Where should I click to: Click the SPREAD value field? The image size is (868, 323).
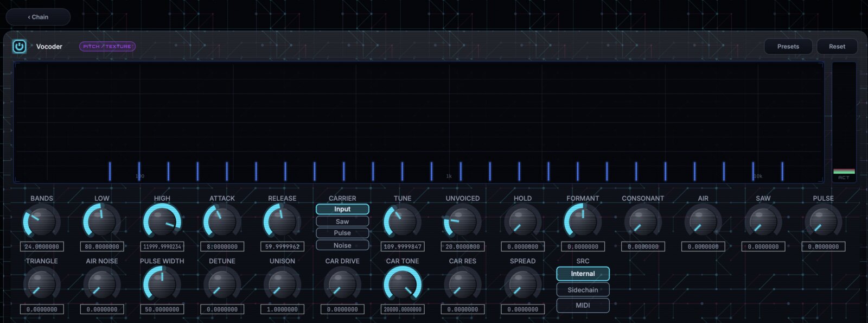click(523, 309)
